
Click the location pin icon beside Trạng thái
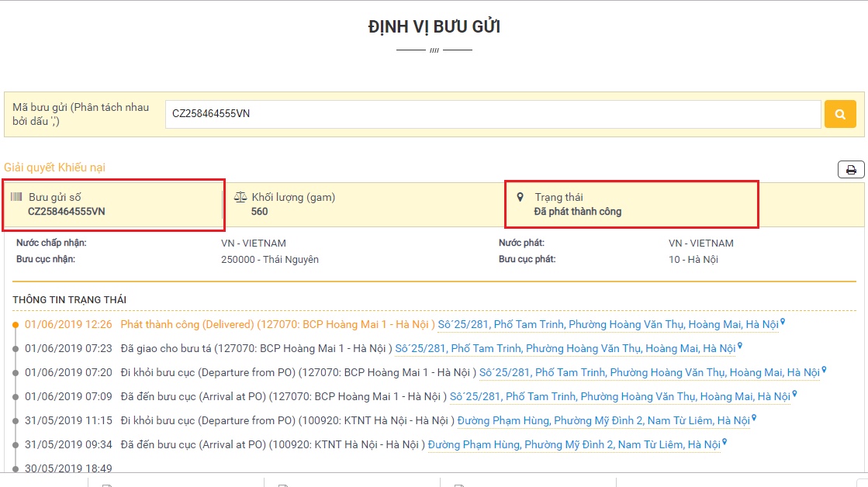[520, 197]
